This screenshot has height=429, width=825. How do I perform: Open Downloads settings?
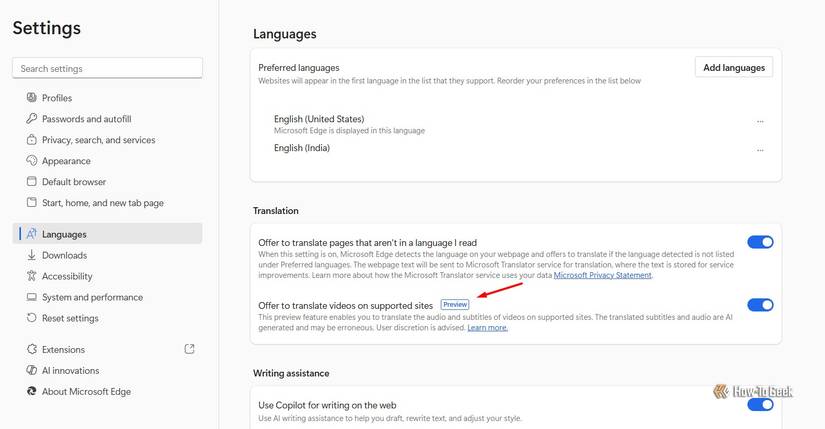[107, 255]
